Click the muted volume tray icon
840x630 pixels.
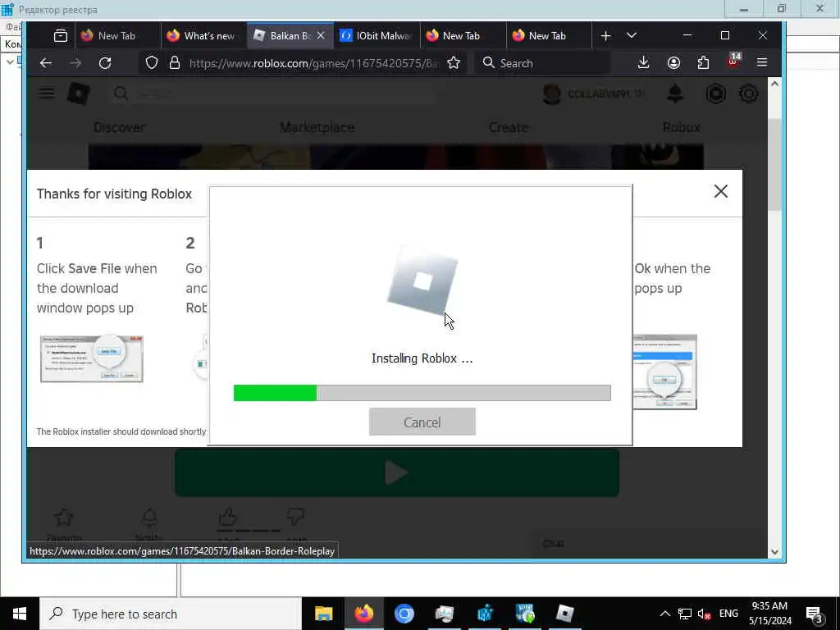(705, 614)
